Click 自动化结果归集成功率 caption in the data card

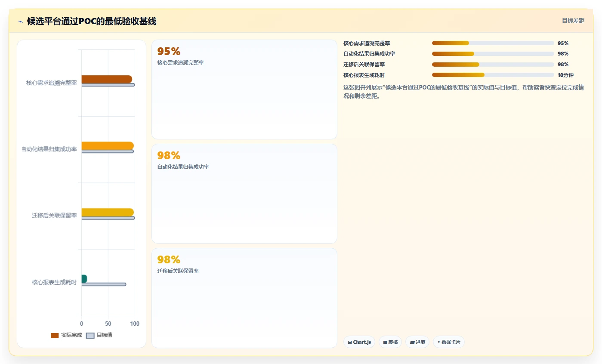coord(183,167)
